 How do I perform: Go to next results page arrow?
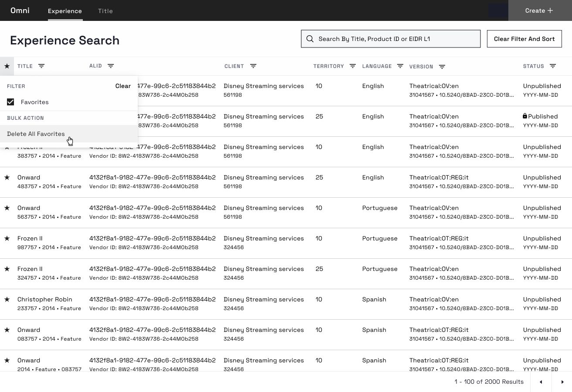tap(562, 382)
